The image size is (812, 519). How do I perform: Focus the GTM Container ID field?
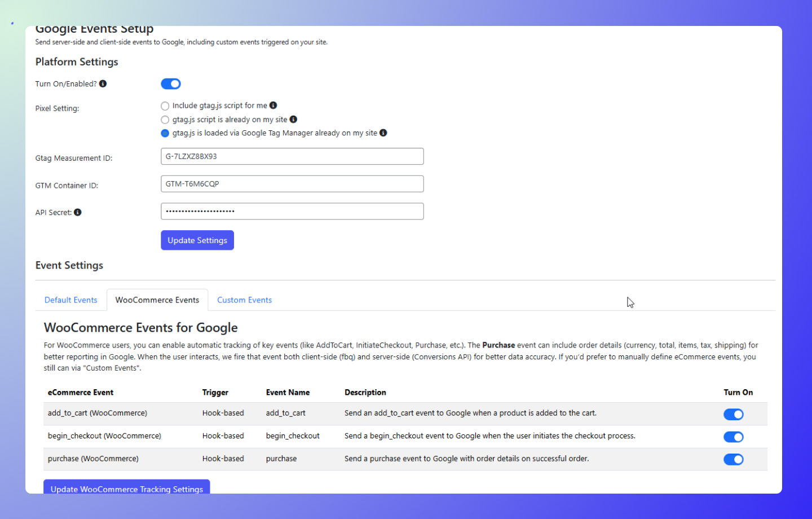tap(292, 184)
